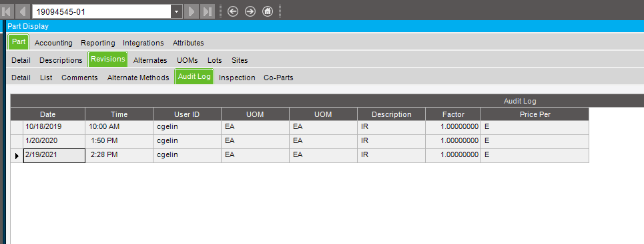Open the Descriptions tab

click(61, 60)
